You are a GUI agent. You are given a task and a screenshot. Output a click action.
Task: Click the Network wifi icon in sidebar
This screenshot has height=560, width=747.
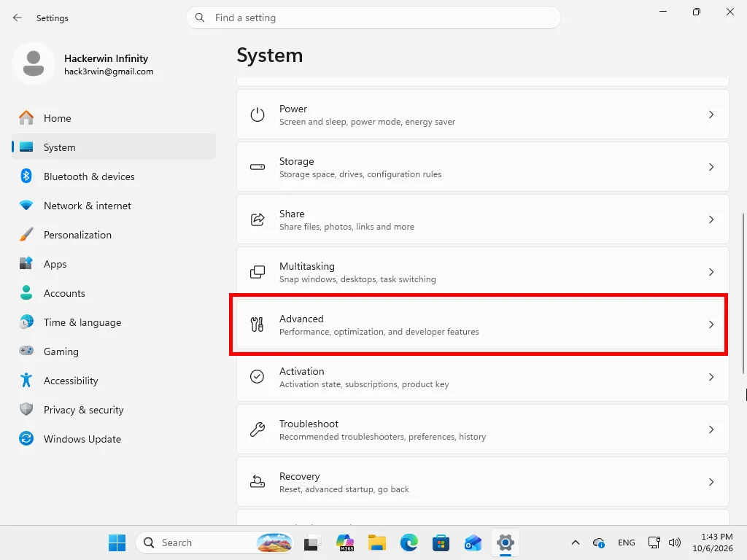(26, 205)
